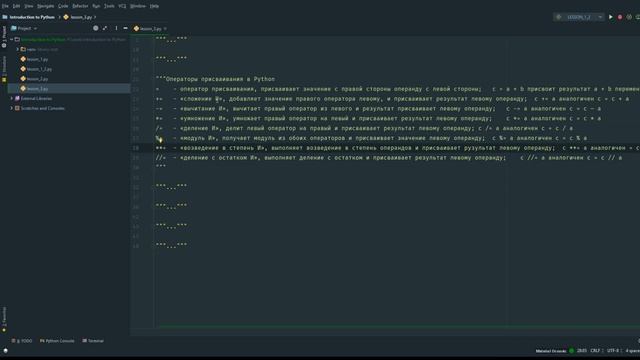The height and width of the screenshot is (360, 640).
Task: Open the Window menu
Action: pos(138,6)
